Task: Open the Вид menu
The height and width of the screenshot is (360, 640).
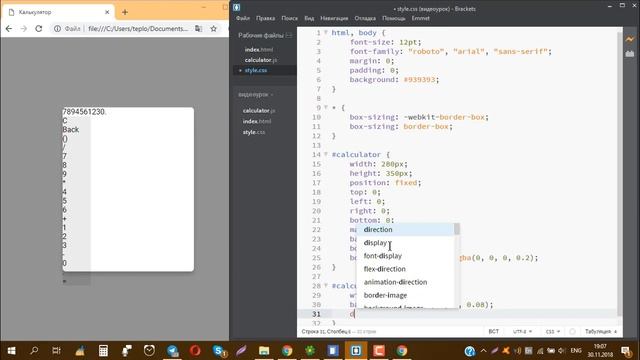Action: 309,18
